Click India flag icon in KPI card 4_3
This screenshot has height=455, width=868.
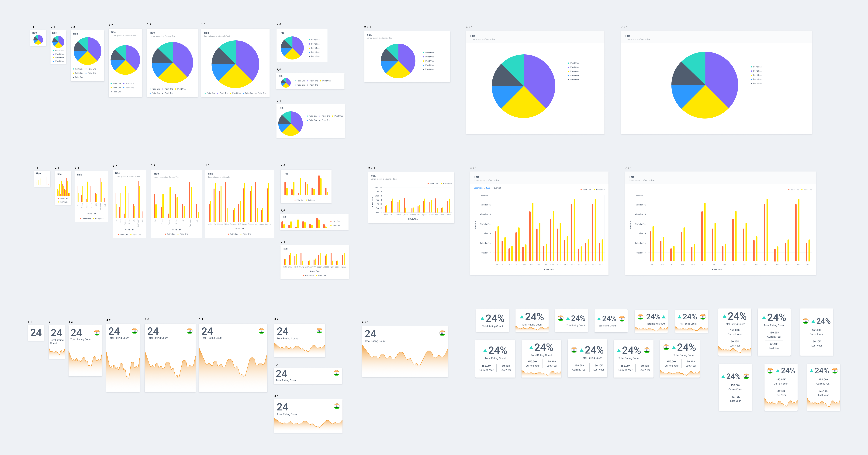tap(190, 331)
